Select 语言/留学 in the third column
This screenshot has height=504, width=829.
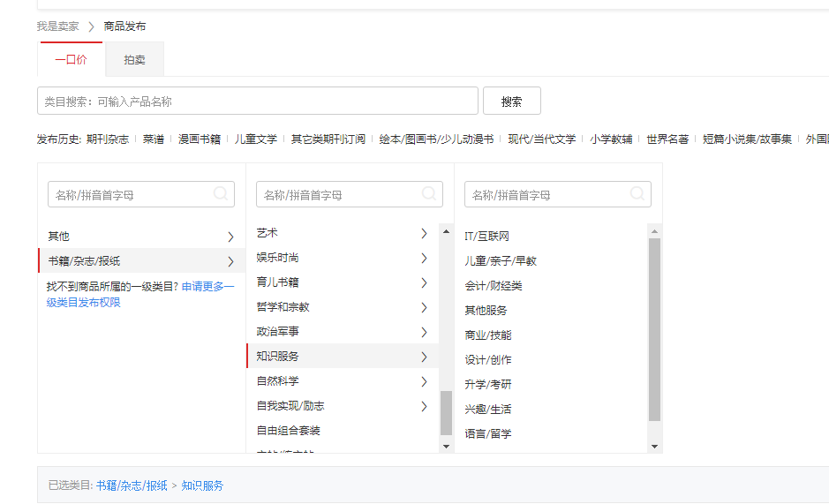pyautogui.click(x=487, y=433)
